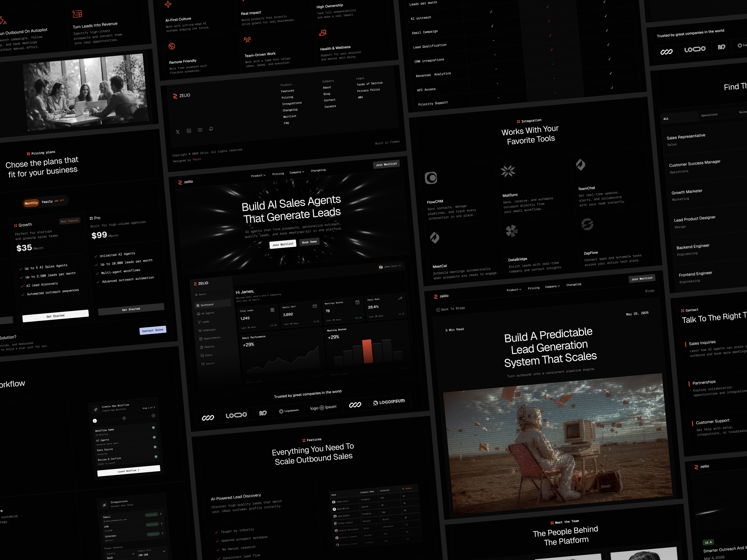This screenshot has width=747, height=560.
Task: Select the MailSync integration icon
Action: (x=508, y=171)
